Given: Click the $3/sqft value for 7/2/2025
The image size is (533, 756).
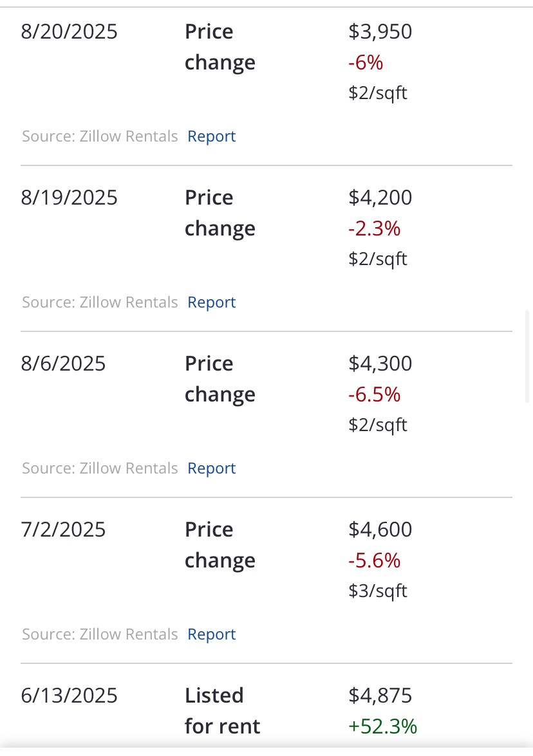Looking at the screenshot, I should click(x=377, y=591).
